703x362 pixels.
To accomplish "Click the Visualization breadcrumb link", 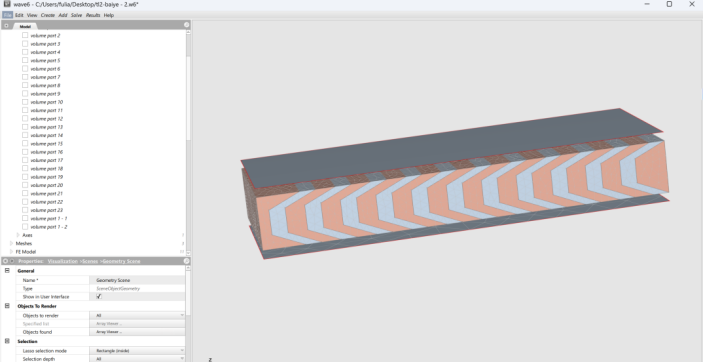I will [x=63, y=261].
